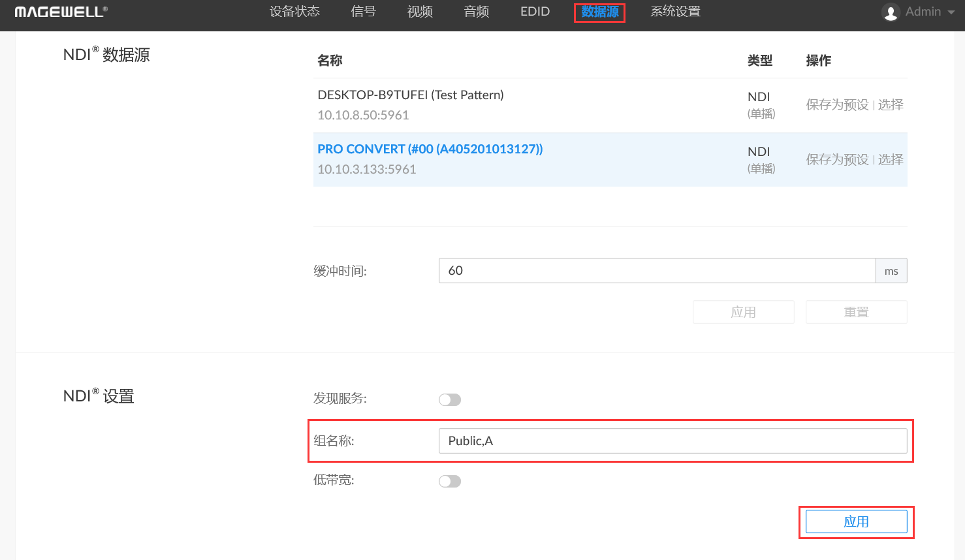Click the 数据源 tab
The image size is (965, 560).
(599, 12)
